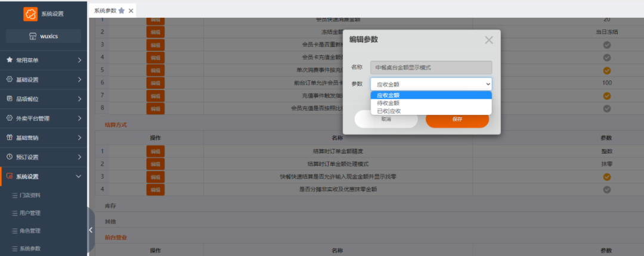Choose 应收金额 in the dropdown list
Viewport: 644px width, 256px height.
tap(431, 95)
